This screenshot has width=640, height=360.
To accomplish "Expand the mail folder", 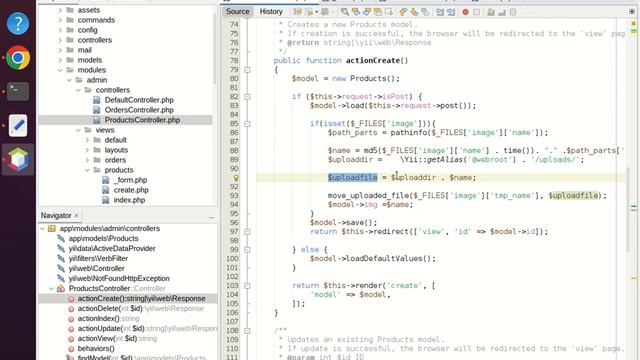I will [60, 50].
